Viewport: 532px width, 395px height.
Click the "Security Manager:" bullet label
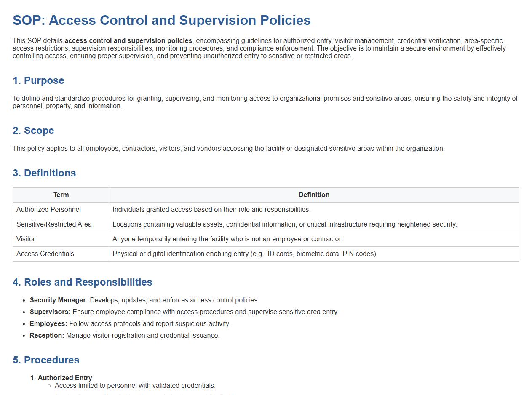coord(59,300)
